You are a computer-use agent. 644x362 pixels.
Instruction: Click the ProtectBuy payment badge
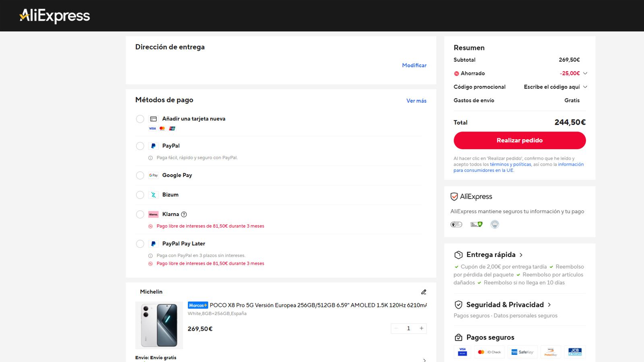click(551, 352)
